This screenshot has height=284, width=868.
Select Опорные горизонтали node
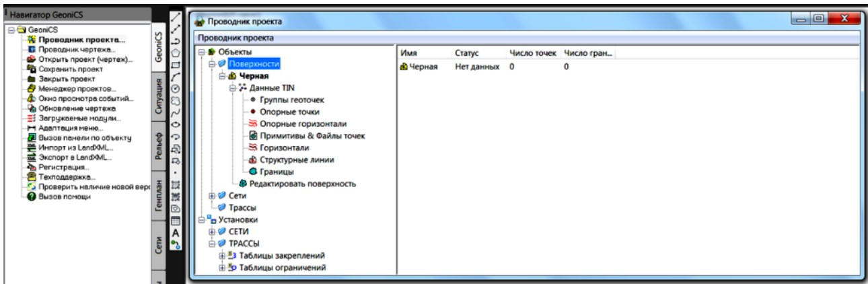303,124
